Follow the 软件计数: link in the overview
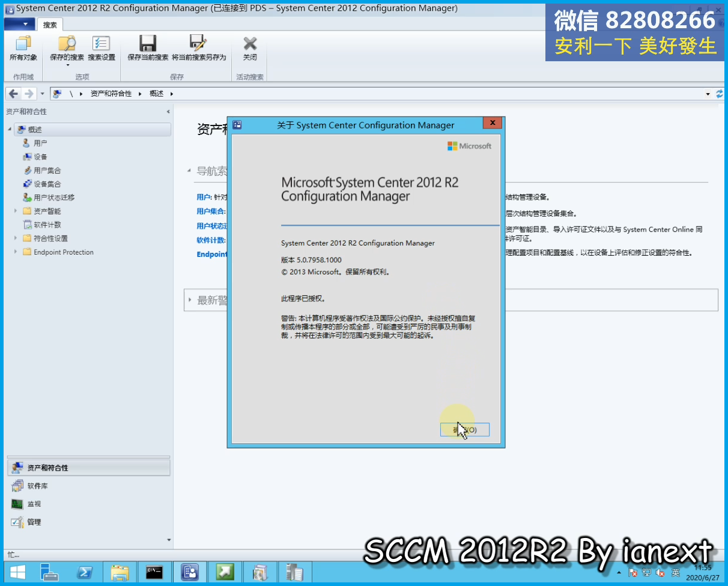Viewport: 728px width, 586px height. tap(211, 240)
